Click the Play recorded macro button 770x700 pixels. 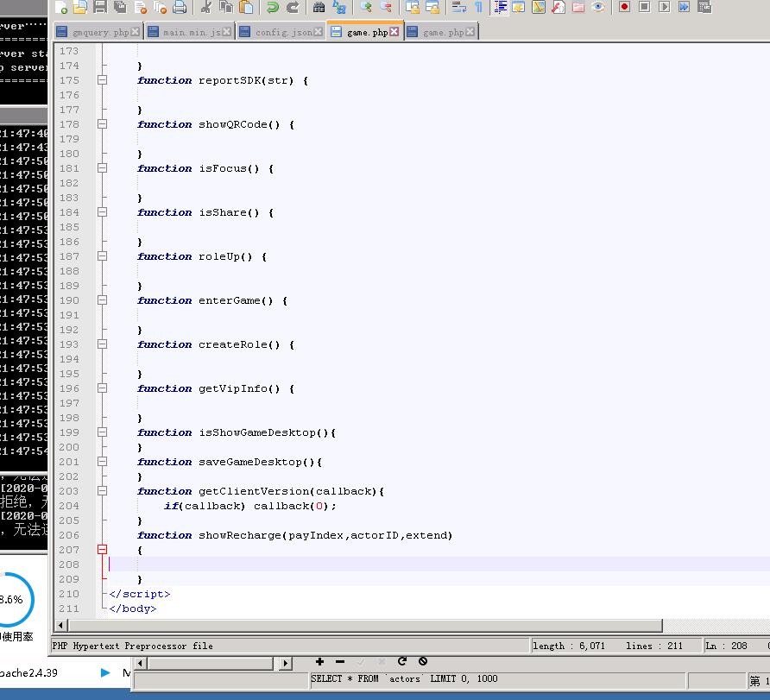(665, 7)
